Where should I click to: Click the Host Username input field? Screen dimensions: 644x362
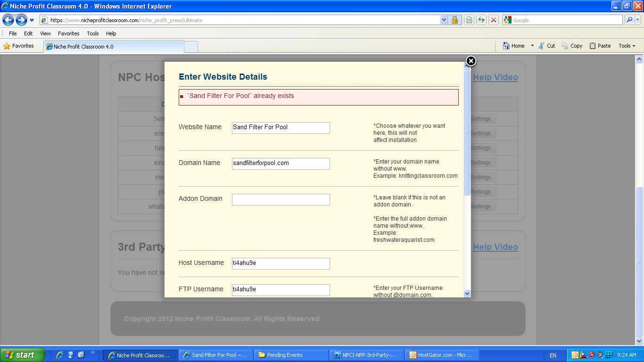tap(281, 263)
